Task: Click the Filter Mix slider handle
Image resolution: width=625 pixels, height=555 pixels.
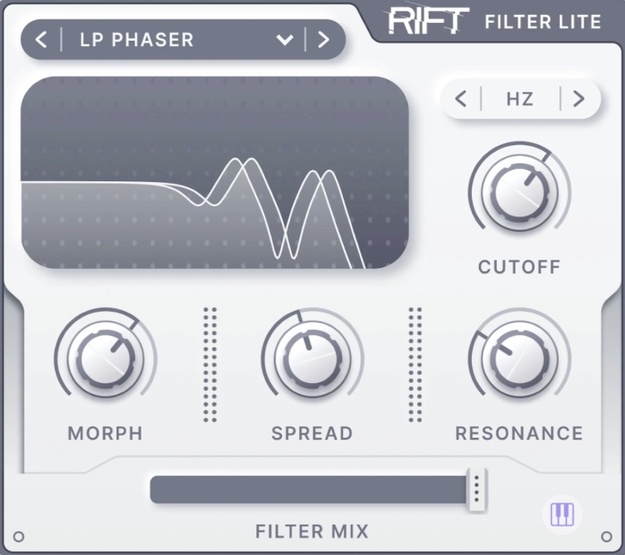Action: click(477, 489)
